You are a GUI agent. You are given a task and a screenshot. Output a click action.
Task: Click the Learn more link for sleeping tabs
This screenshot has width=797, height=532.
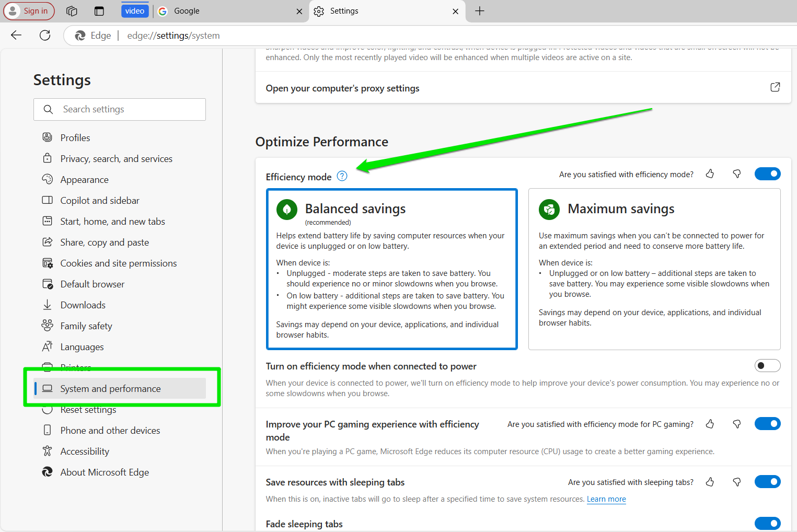coord(606,499)
